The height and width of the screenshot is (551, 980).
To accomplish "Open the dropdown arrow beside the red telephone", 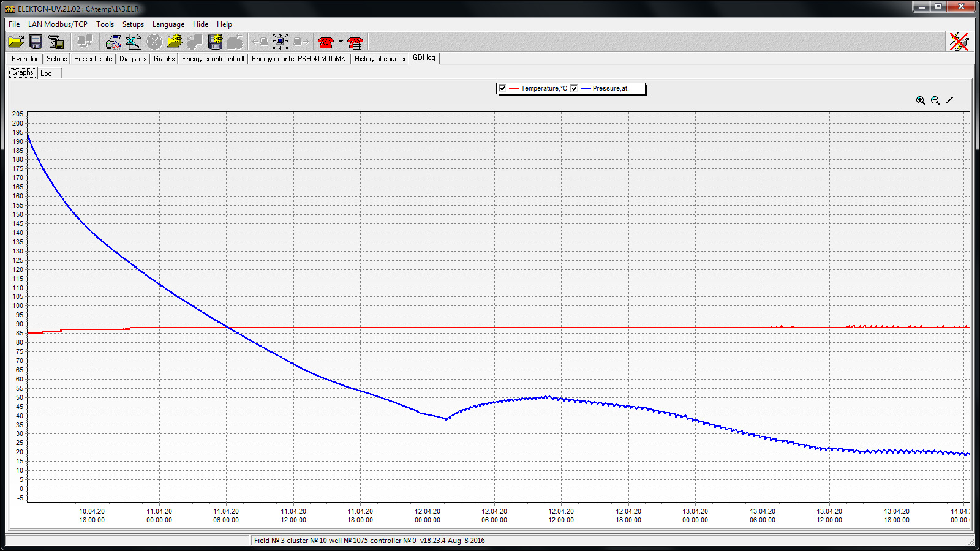I will point(341,42).
